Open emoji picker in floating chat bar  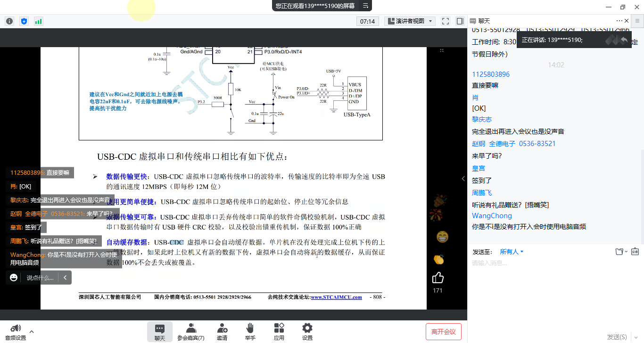(14, 278)
